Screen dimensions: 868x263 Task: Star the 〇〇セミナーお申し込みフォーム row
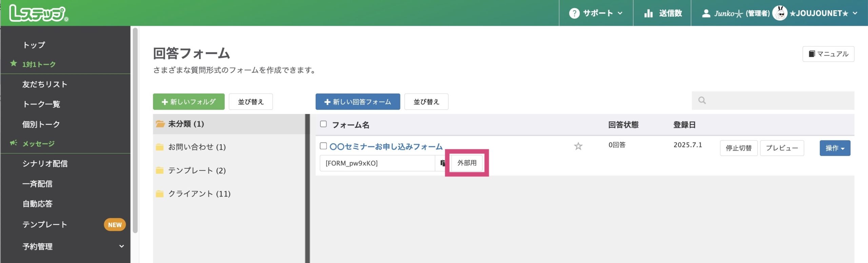(x=578, y=146)
